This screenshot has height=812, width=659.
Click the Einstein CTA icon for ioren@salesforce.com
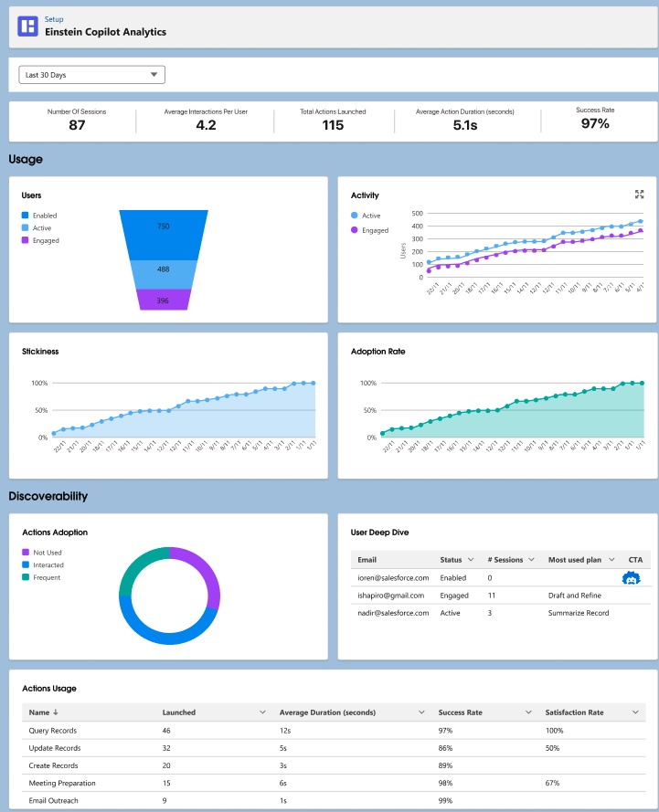click(x=631, y=578)
